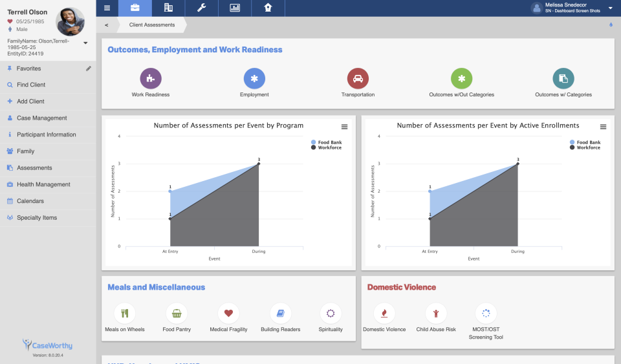Open the Building Readers book icon
621x364 pixels.
pyautogui.click(x=280, y=314)
